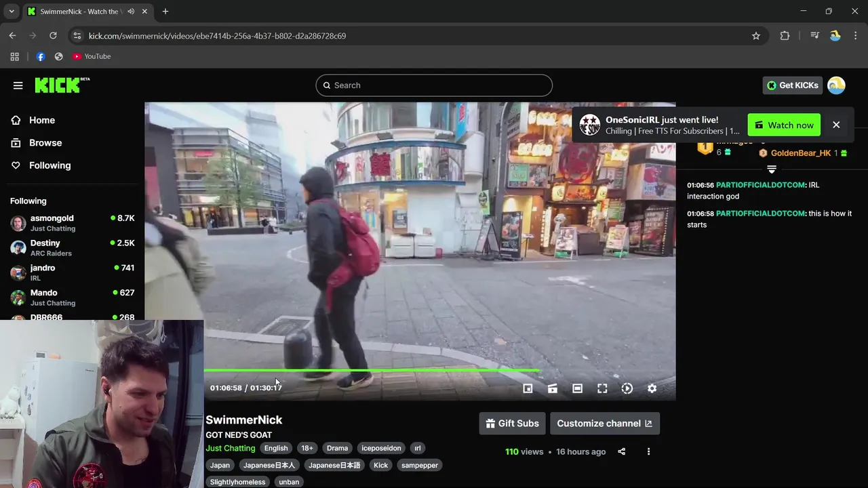Open a new browser tab

coord(165,12)
